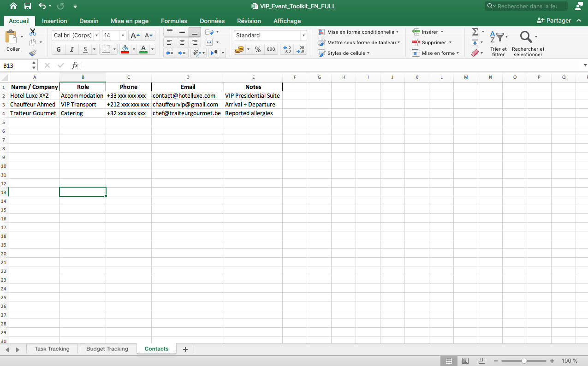588x366 pixels.
Task: Expand the Standard number format dropdown
Action: [303, 35]
